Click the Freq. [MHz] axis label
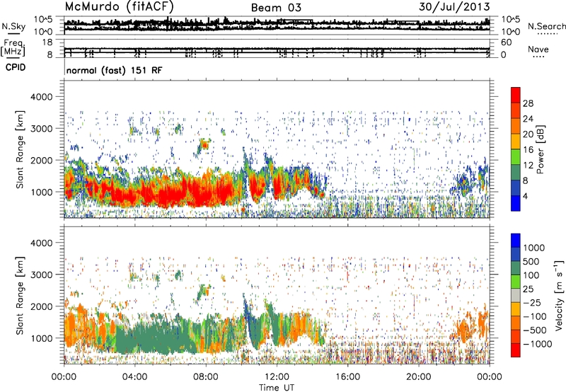Image resolution: width=566 pixels, height=392 pixels. 13,49
